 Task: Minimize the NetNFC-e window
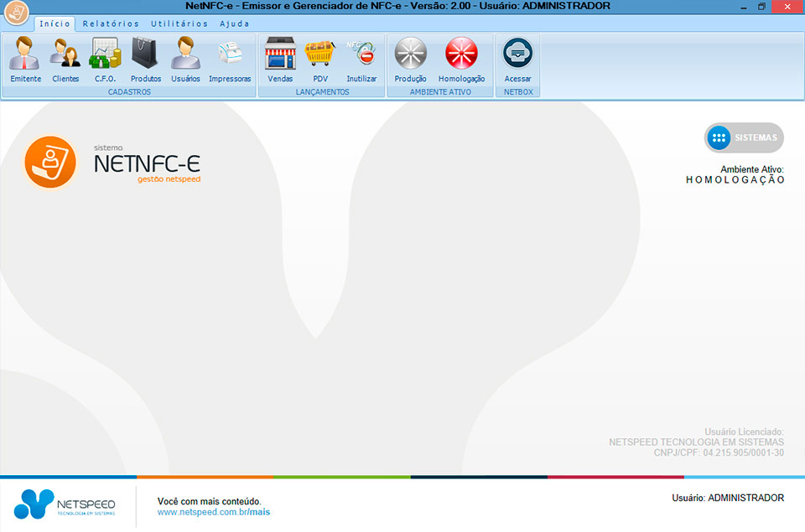tap(744, 7)
